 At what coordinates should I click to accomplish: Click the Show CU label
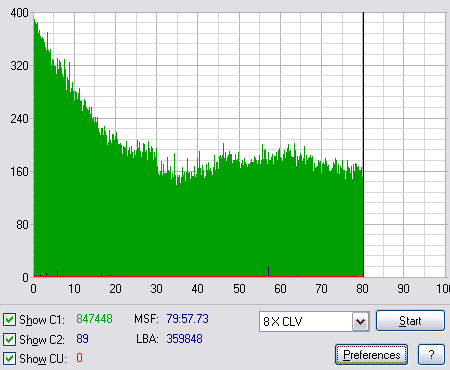[x=43, y=359]
